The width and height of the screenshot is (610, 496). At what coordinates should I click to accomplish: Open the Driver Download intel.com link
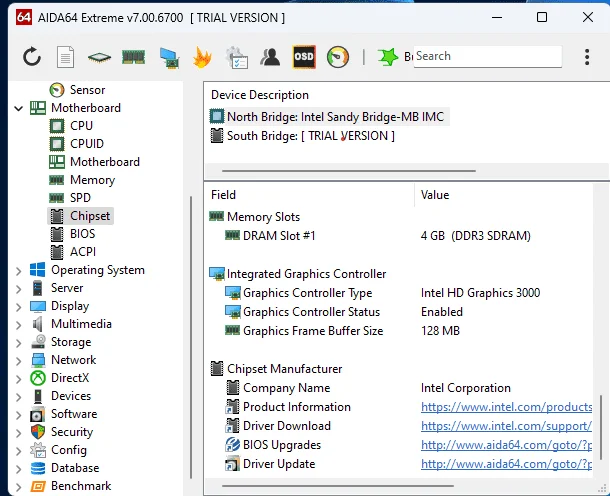coord(507,426)
